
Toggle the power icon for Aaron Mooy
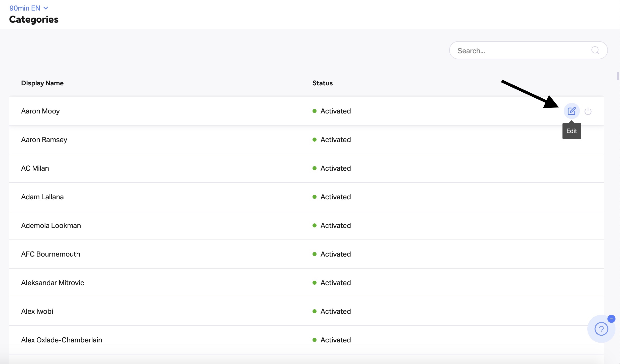tap(588, 111)
